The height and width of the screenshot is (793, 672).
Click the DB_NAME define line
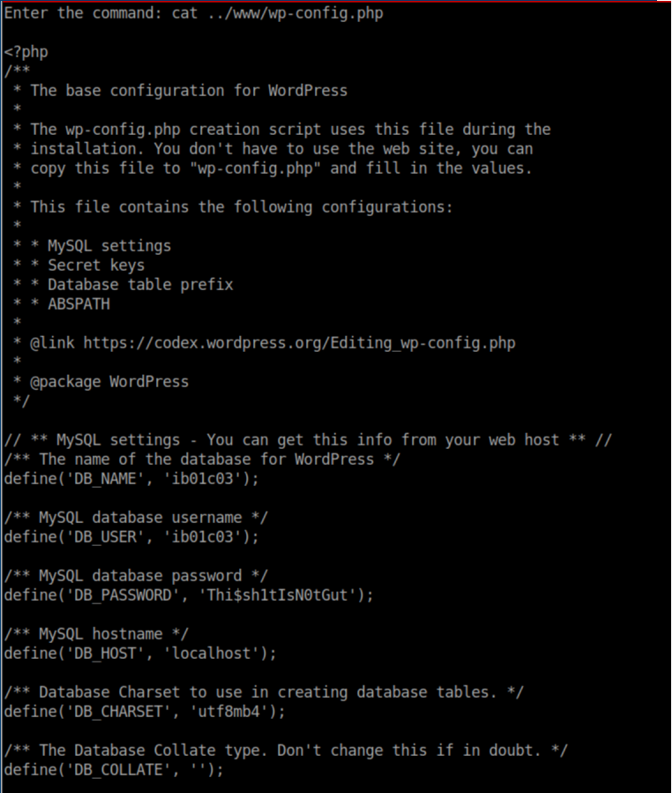click(132, 479)
